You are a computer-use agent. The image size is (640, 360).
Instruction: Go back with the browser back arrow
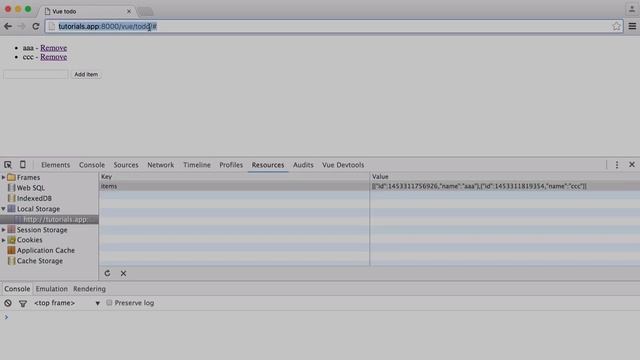point(8,26)
